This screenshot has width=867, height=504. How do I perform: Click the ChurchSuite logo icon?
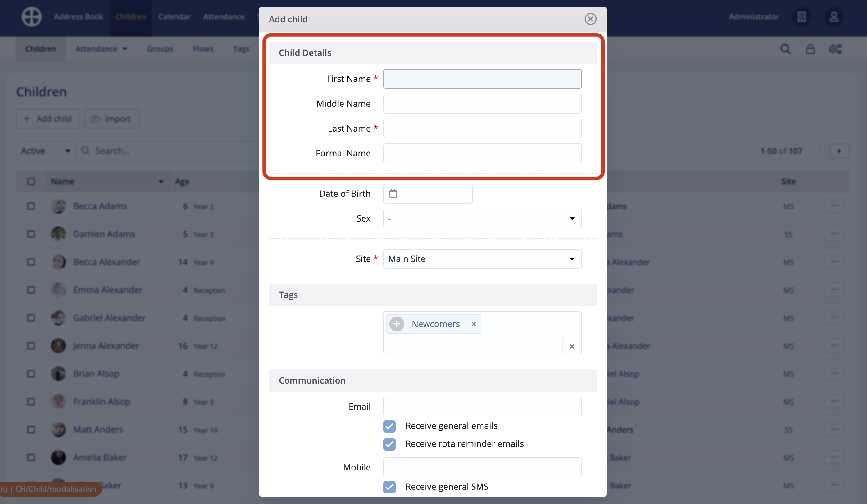(x=32, y=16)
